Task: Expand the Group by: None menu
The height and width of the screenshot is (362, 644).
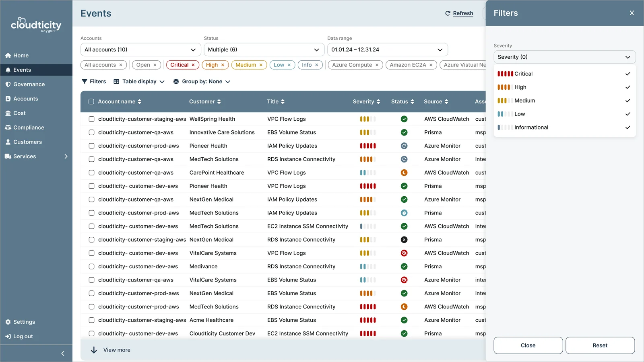Action: click(202, 81)
